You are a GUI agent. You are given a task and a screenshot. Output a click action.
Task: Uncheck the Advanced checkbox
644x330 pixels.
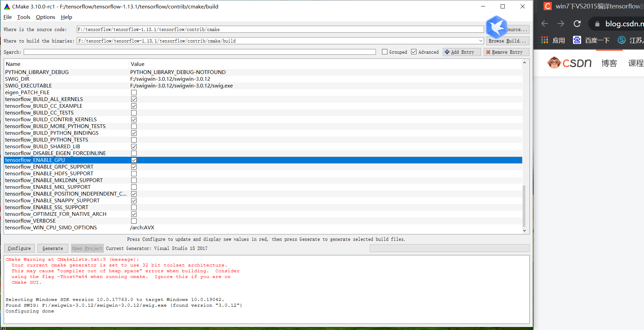414,52
